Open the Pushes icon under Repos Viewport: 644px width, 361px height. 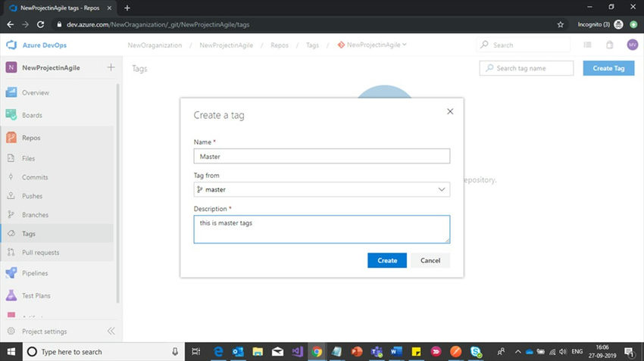pos(11,196)
